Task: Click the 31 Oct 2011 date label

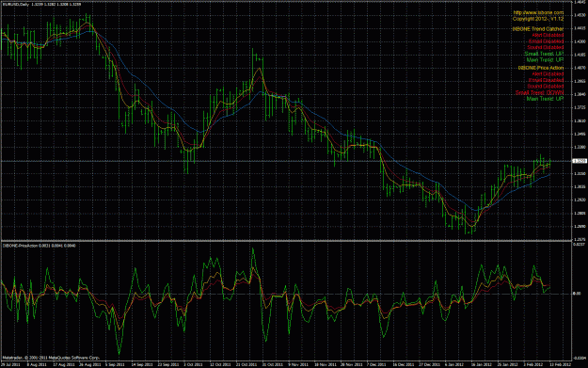Action: pyautogui.click(x=272, y=364)
